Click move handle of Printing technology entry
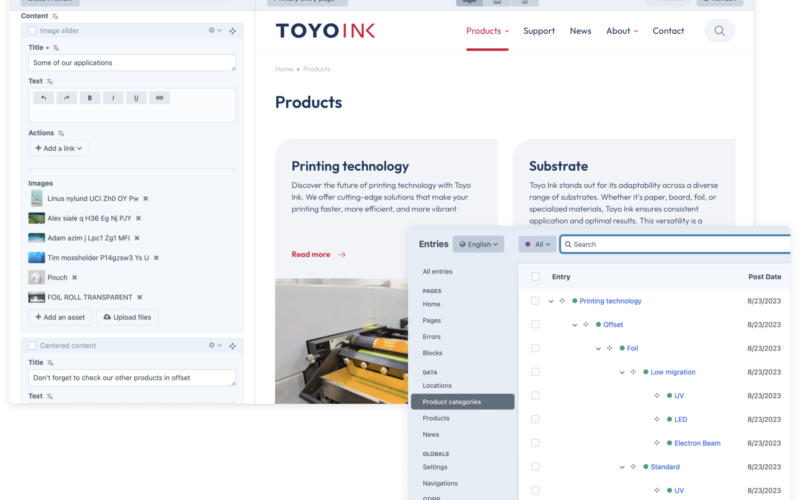Image resolution: width=800 pixels, height=500 pixels. pos(562,301)
